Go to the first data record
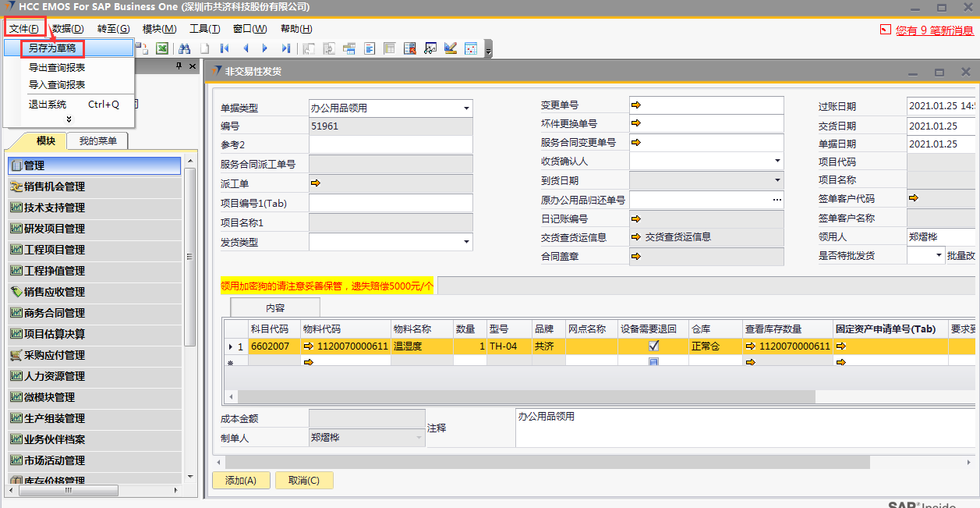 (x=225, y=48)
